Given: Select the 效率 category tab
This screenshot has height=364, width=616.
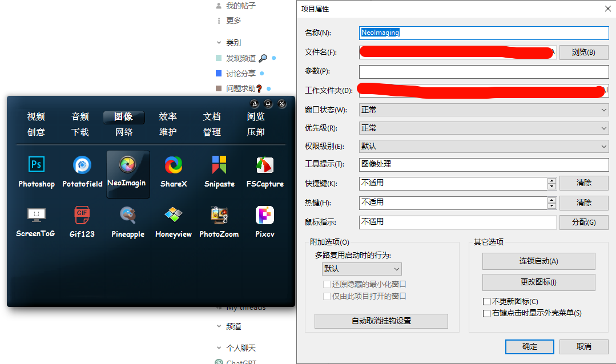Looking at the screenshot, I should pyautogui.click(x=168, y=116).
